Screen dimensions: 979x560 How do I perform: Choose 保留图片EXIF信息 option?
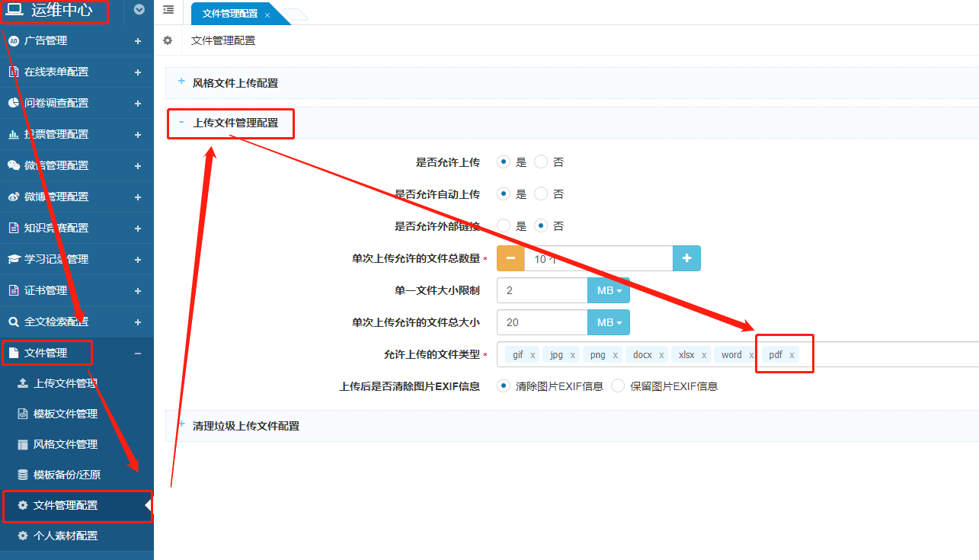point(618,386)
